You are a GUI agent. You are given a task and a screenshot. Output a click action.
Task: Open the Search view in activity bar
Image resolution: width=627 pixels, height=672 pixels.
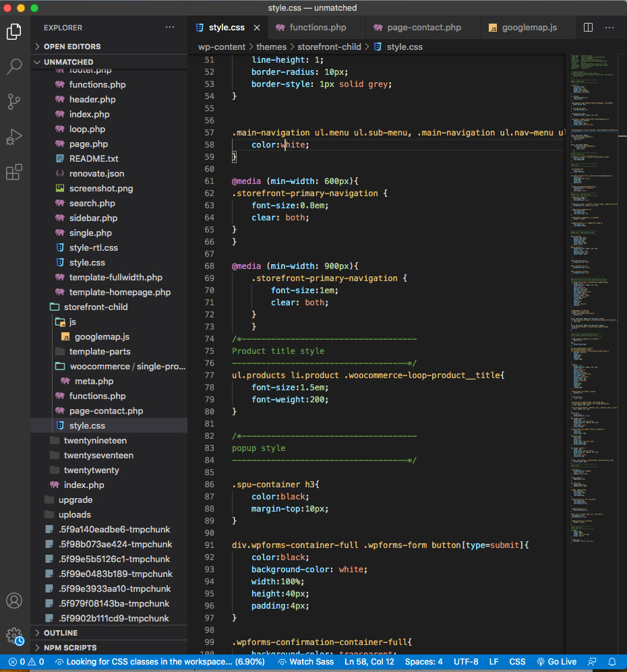pos(14,67)
